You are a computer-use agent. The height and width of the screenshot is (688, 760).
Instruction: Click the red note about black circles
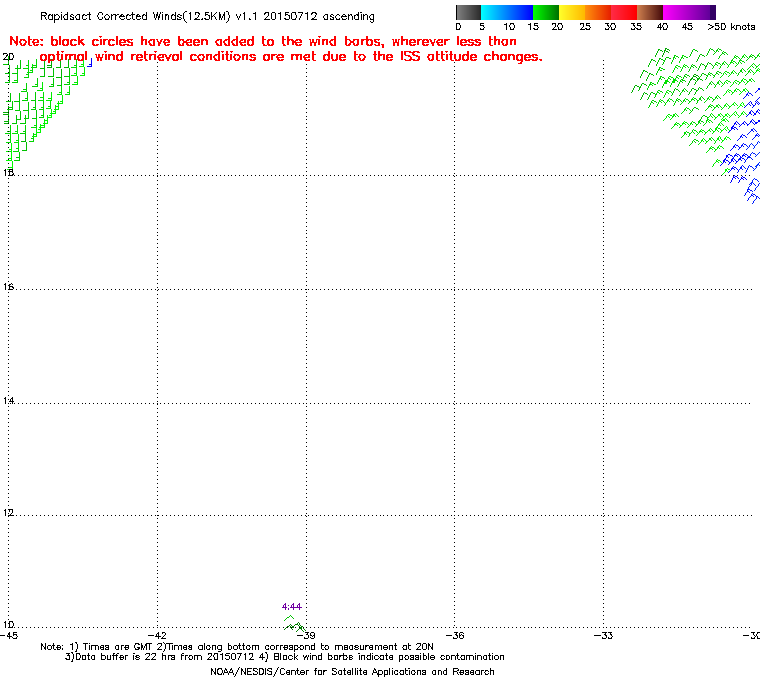point(275,49)
